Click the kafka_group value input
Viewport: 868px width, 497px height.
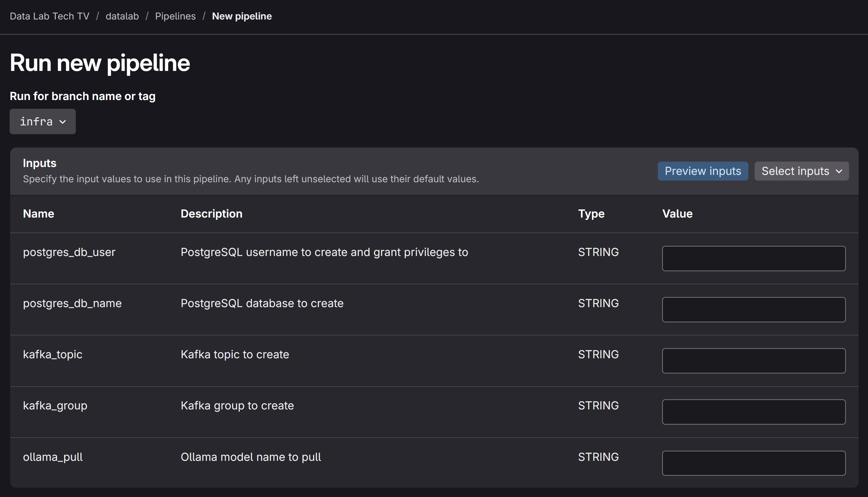tap(753, 412)
